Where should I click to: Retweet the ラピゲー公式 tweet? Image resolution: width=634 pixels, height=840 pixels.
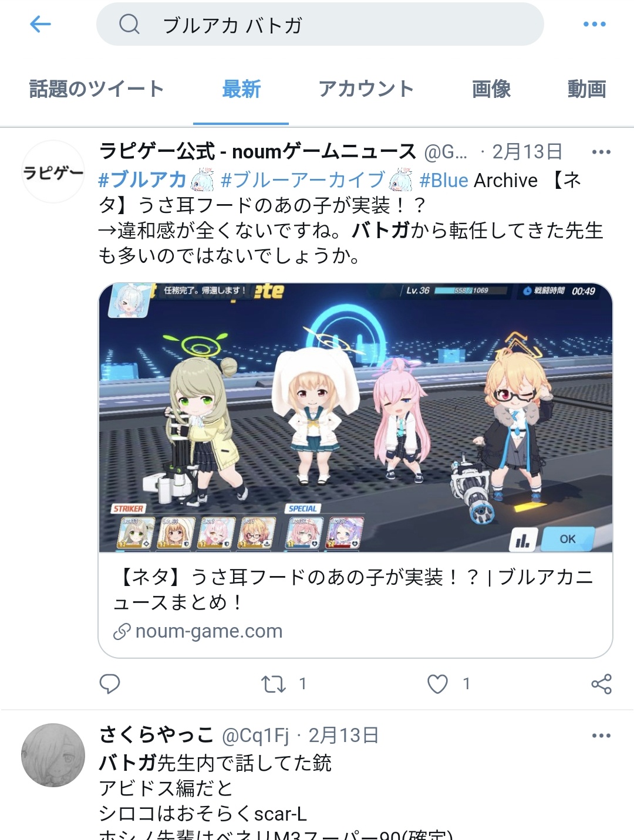[x=273, y=684]
